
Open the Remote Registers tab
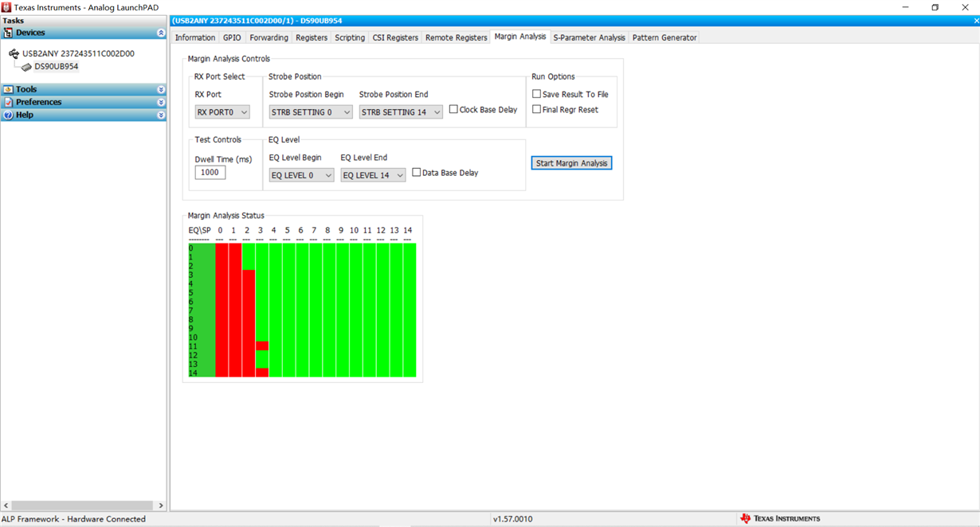click(457, 37)
